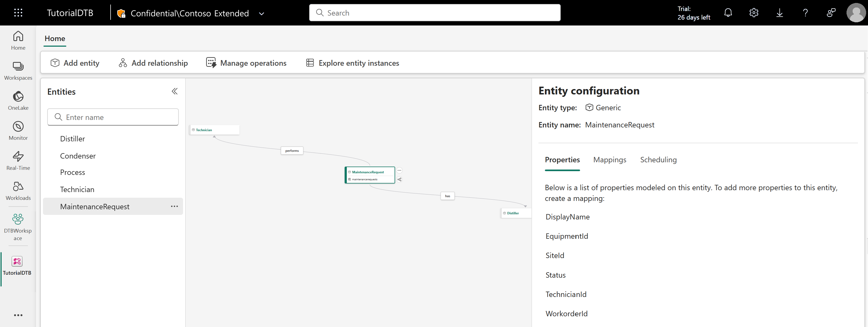Screen dimensions: 868x327
Task: Click the maintenancerequests mapping row in node
Action: [370, 179]
